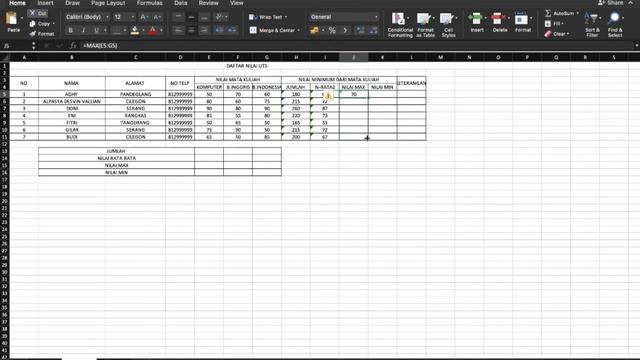Open the Fill dropdown
640x360 pixels.
pyautogui.click(x=554, y=24)
